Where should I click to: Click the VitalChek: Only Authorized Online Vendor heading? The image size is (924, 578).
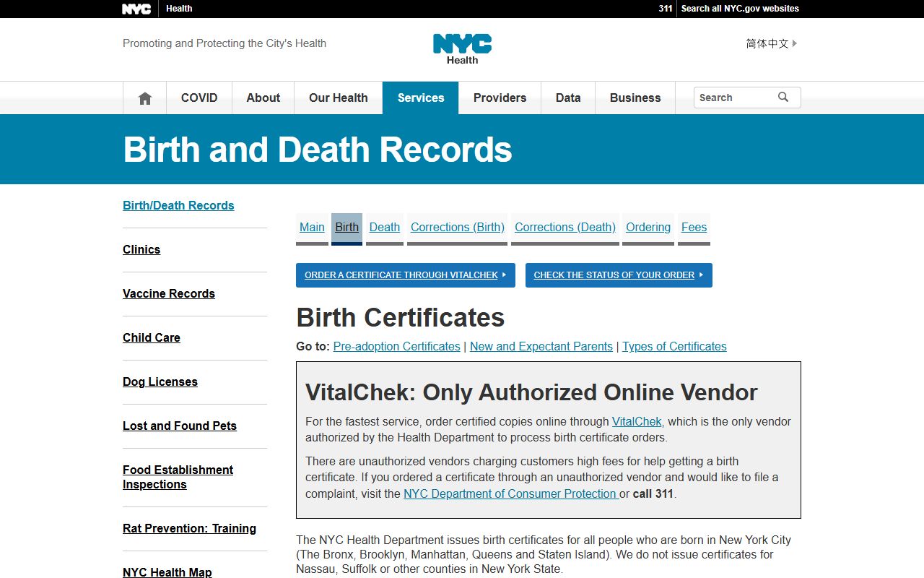(531, 392)
